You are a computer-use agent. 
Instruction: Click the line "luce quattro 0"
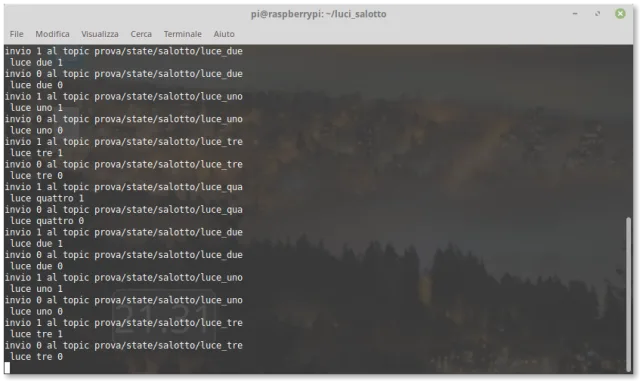[x=47, y=221]
